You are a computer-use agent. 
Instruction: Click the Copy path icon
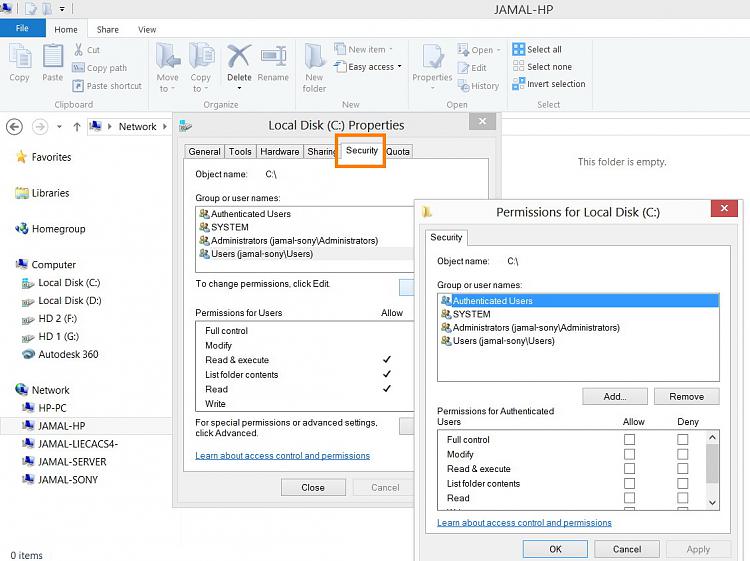[78, 68]
